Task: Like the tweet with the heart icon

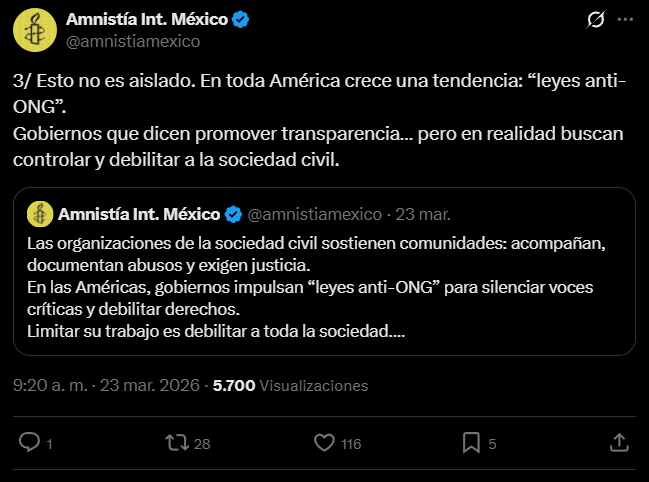Action: coord(324,442)
